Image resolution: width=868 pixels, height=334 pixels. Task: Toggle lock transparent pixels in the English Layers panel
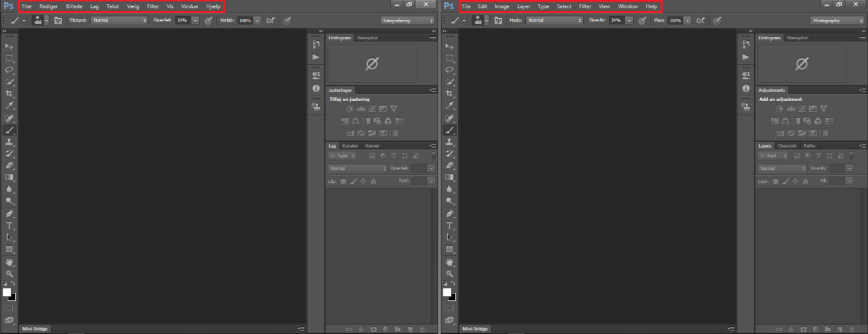point(775,181)
